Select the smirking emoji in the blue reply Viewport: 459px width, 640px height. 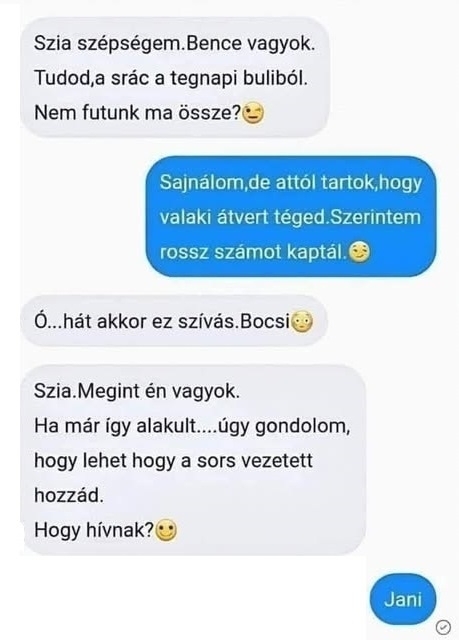point(359,252)
